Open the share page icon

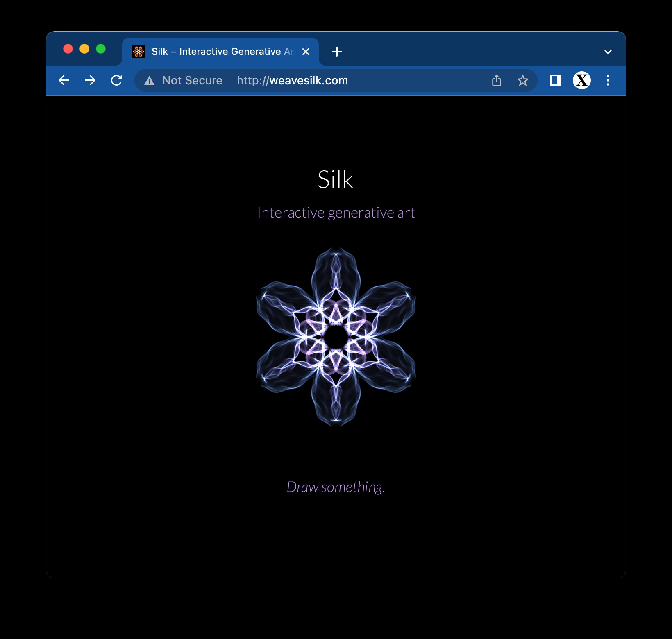[x=497, y=80]
